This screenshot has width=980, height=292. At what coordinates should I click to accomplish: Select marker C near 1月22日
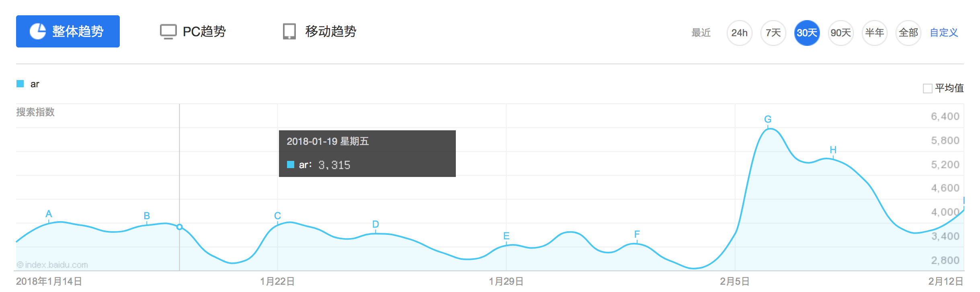click(277, 216)
